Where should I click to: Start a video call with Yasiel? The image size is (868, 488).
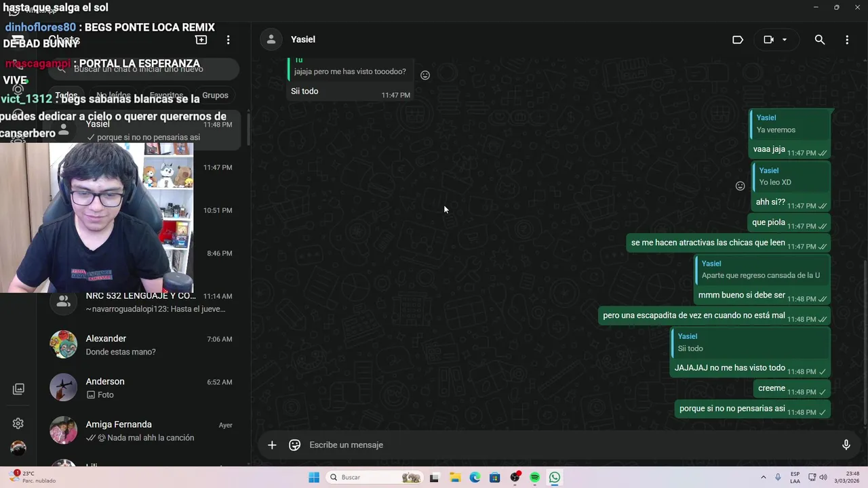point(768,40)
